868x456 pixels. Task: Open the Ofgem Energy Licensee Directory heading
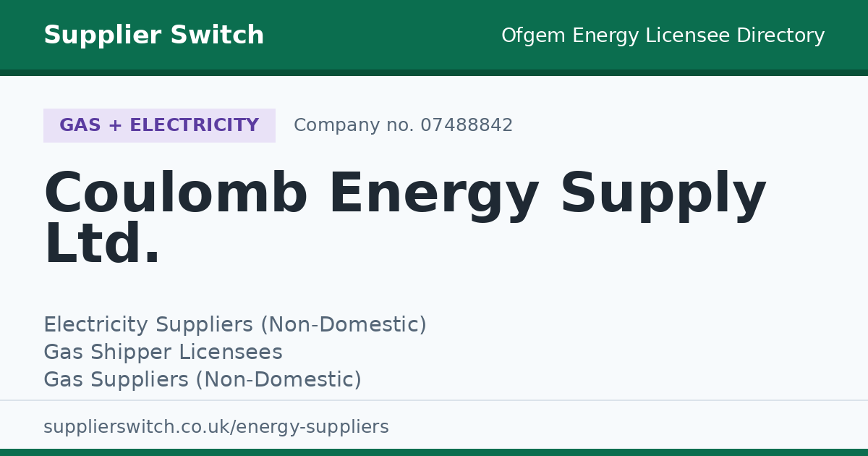[663, 35]
